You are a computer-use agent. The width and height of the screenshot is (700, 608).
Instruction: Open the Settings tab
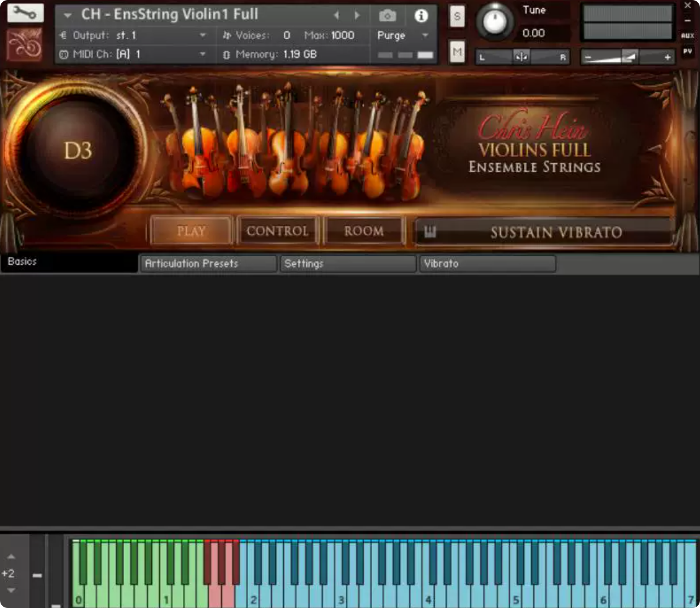click(x=348, y=264)
